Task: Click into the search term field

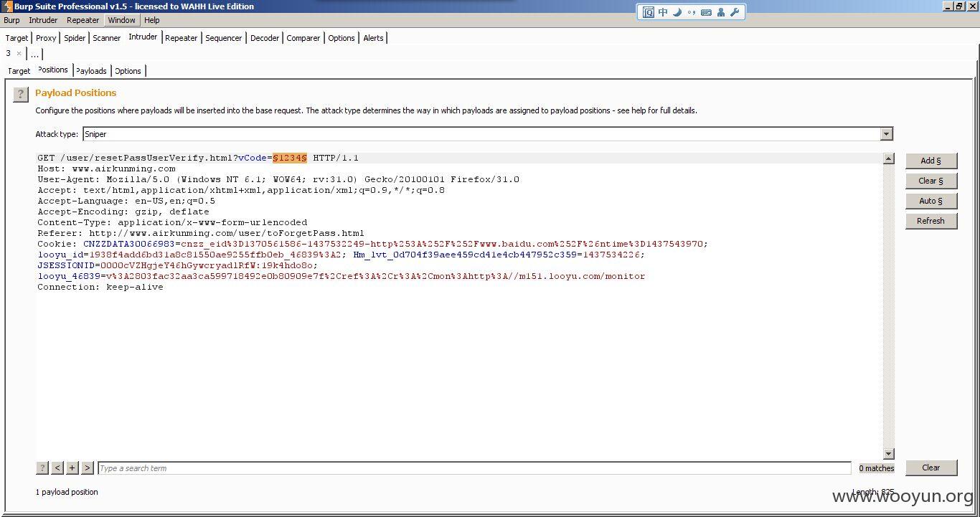Action: [474, 468]
